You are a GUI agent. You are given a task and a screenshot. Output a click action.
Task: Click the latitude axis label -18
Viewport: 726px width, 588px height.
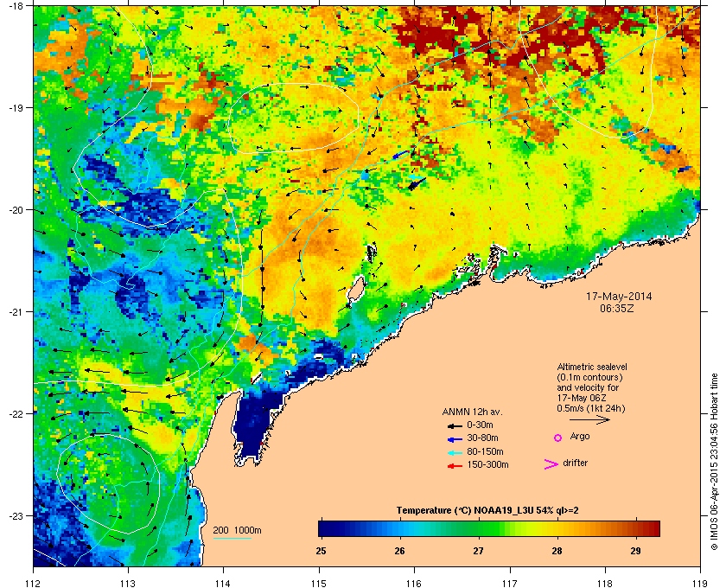[16, 6]
